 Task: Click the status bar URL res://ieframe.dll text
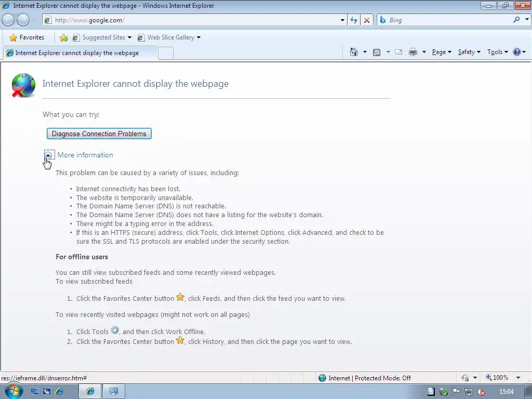click(x=44, y=378)
